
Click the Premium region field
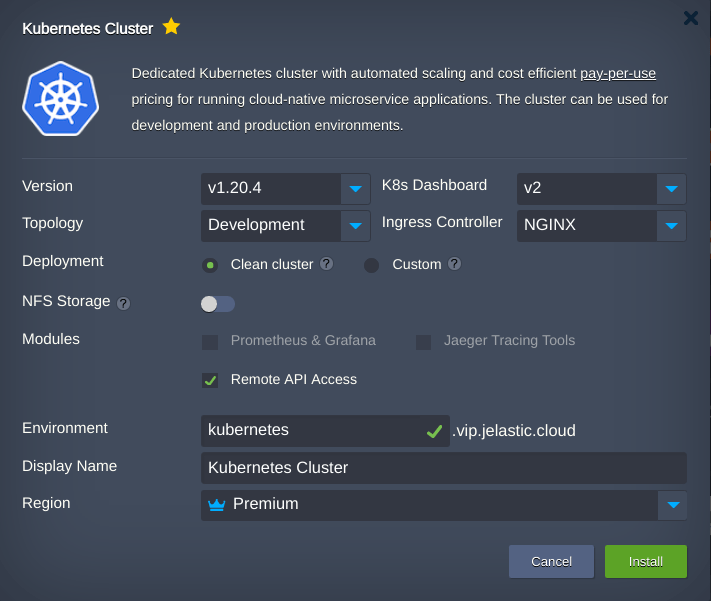pyautogui.click(x=444, y=505)
